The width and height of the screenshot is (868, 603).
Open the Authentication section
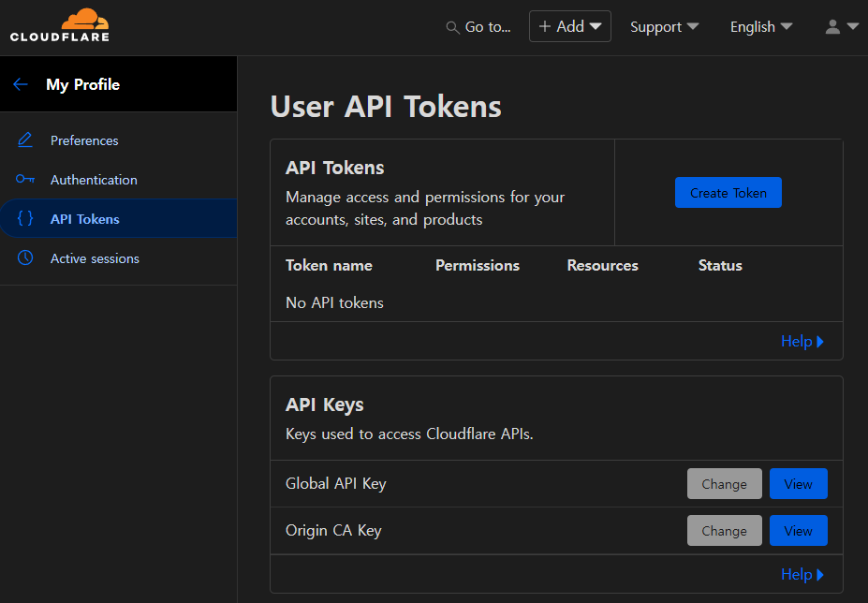(x=94, y=180)
